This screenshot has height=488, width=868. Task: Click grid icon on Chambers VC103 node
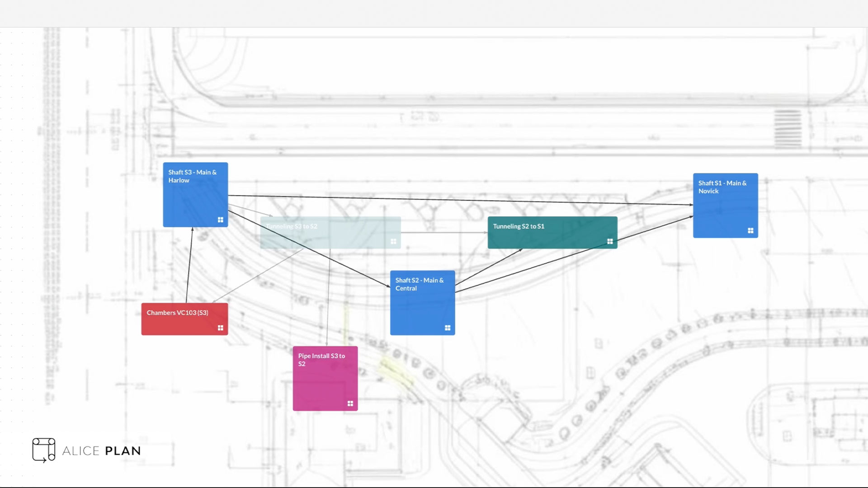tap(221, 328)
